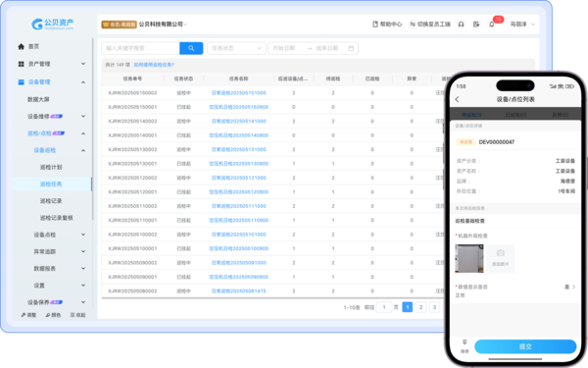Click cell XJRW202505130001
The image size is (588, 368).
(x=132, y=164)
